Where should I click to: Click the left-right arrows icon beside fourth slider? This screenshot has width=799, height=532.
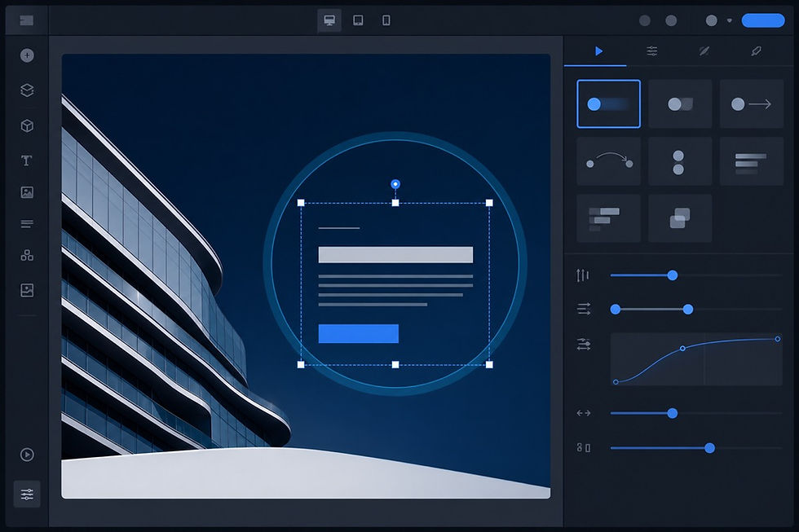click(x=584, y=413)
